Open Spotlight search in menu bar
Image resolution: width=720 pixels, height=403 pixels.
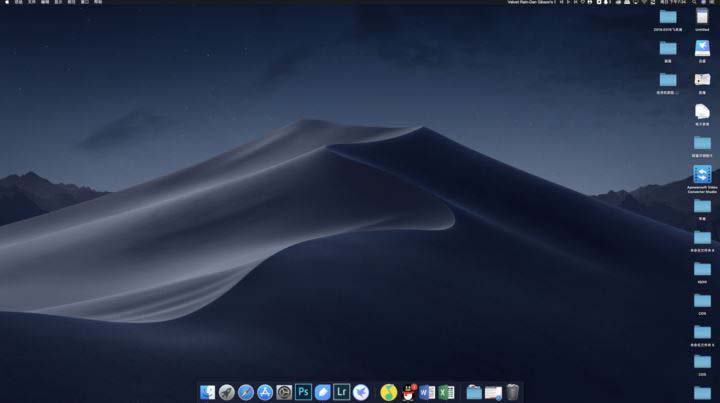point(694,2)
